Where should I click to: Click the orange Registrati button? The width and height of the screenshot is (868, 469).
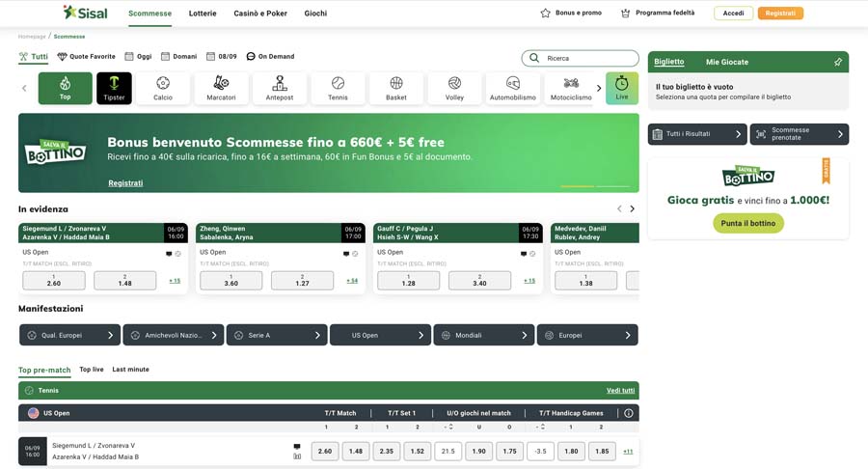(x=780, y=14)
